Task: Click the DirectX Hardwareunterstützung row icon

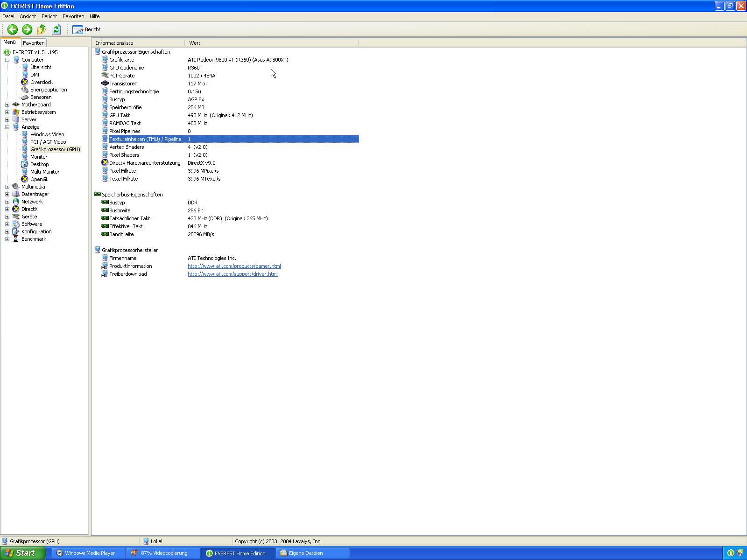Action: pyautogui.click(x=105, y=163)
